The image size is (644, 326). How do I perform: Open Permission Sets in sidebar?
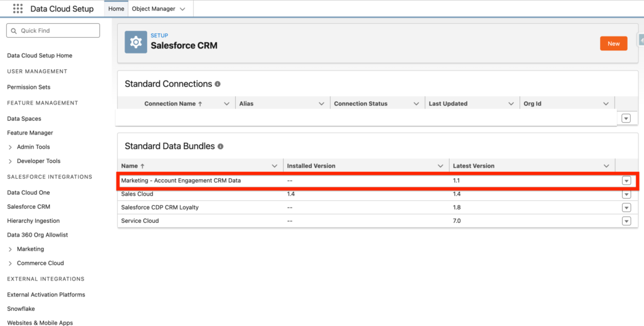(x=28, y=87)
